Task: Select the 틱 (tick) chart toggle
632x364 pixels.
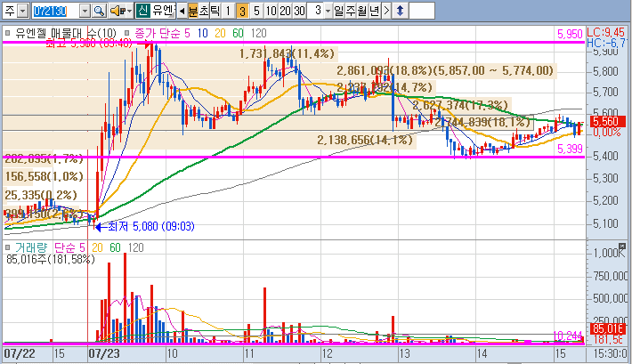Action: click(x=215, y=11)
